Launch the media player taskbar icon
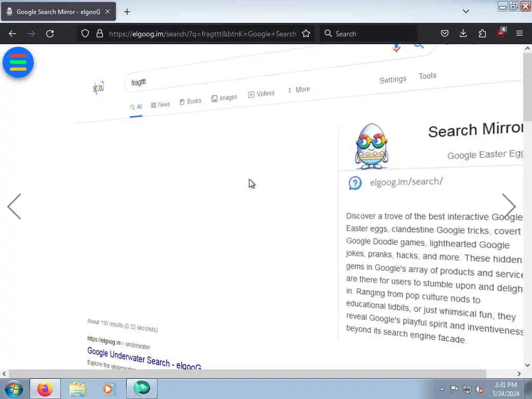The image size is (532, 399). (x=109, y=389)
